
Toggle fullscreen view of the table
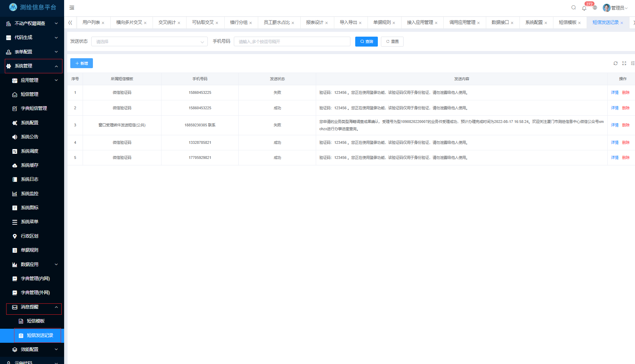coord(624,63)
